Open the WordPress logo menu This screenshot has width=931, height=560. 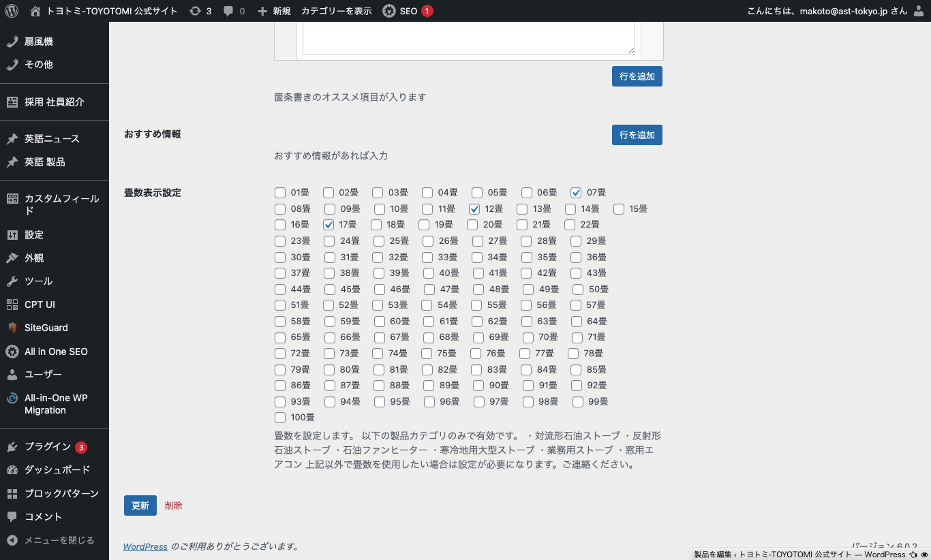click(11, 11)
